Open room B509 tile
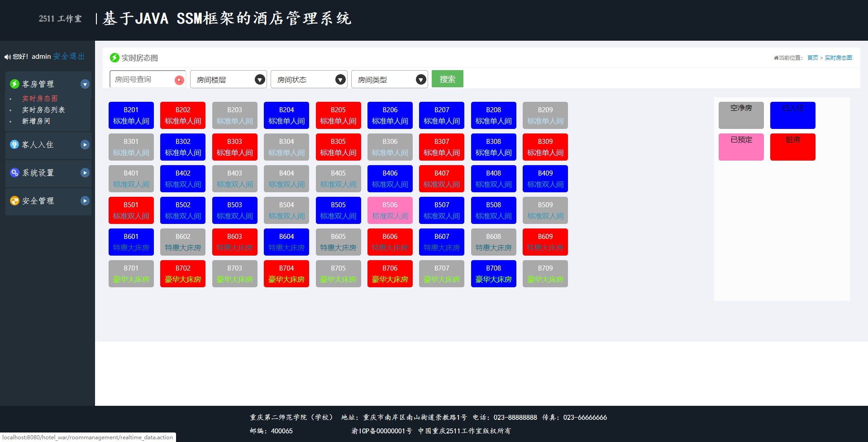The height and width of the screenshot is (442, 868). coord(545,210)
